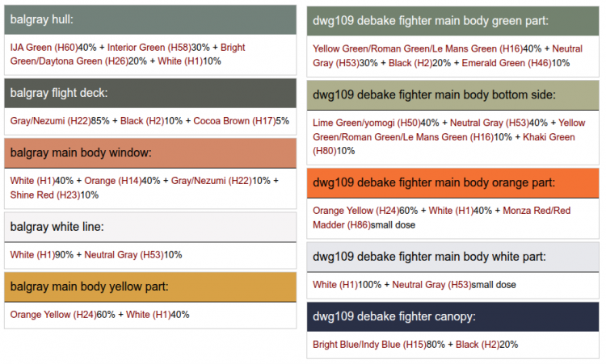The width and height of the screenshot is (606, 364).
Task: Open the IJA Green (H60) paint link
Action: coord(44,48)
